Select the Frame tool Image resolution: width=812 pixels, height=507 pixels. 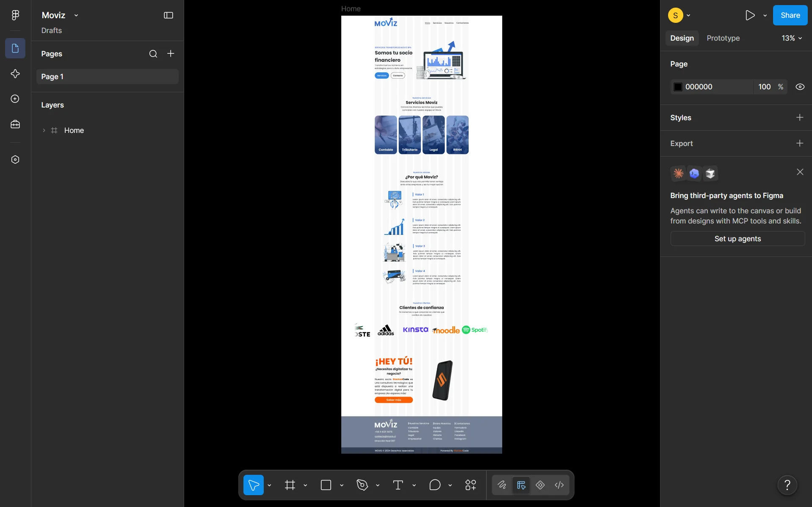(290, 485)
